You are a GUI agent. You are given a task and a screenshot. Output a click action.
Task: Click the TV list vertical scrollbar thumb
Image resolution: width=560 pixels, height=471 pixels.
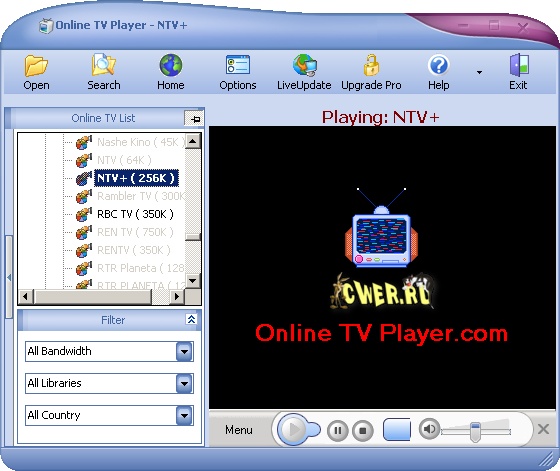point(193,237)
